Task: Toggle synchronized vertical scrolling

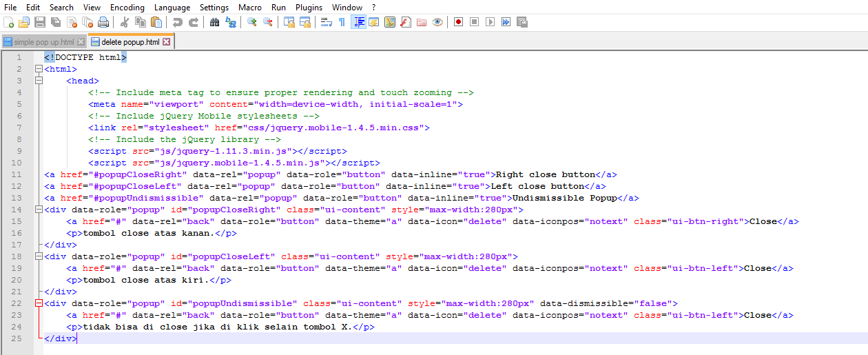Action: (x=289, y=22)
